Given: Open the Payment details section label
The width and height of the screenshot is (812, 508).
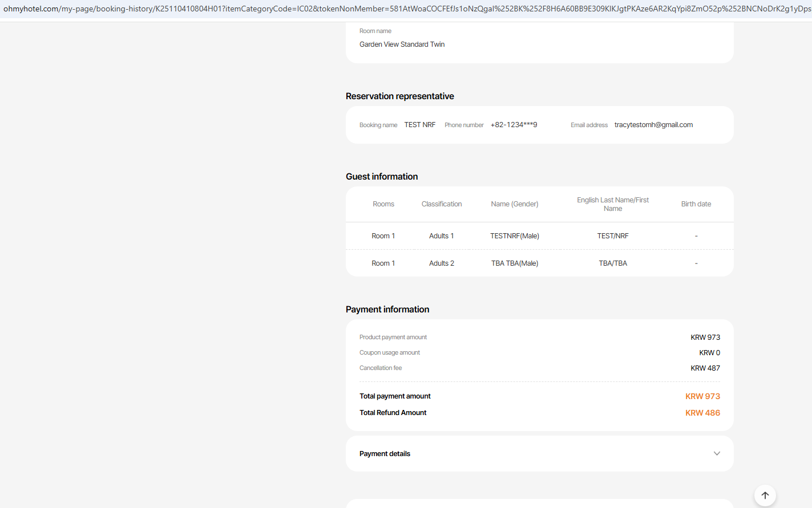Looking at the screenshot, I should tap(385, 454).
